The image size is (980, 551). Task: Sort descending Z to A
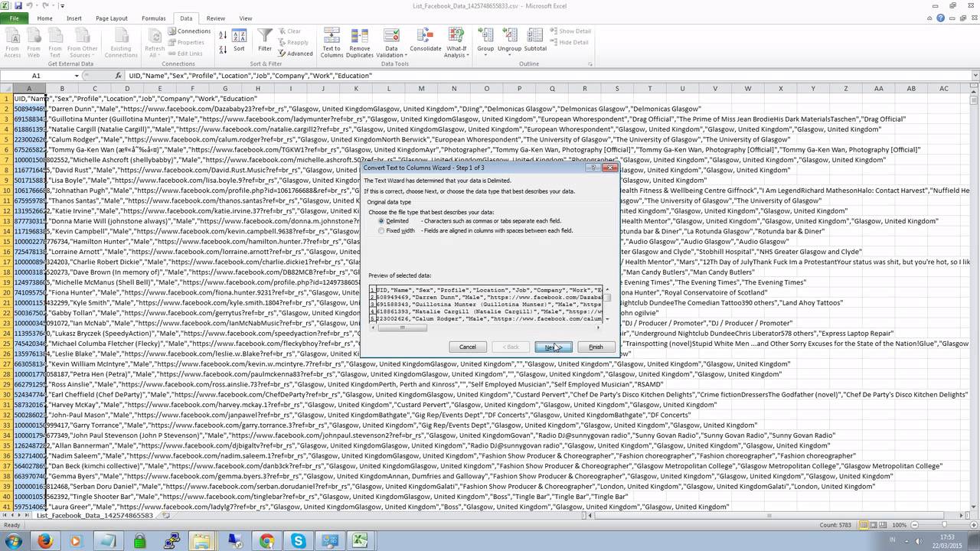pos(223,50)
